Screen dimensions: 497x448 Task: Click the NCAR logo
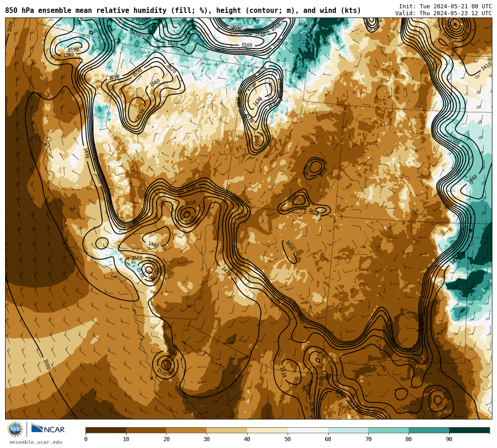48,429
